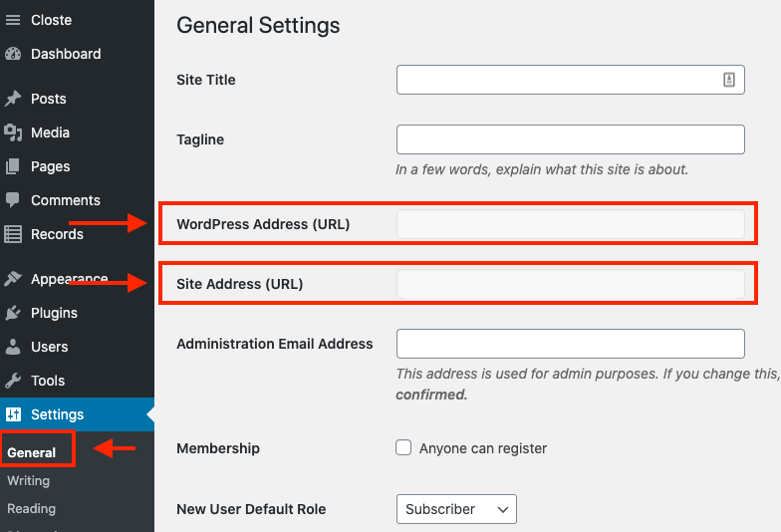Image resolution: width=781 pixels, height=532 pixels.
Task: Open the Records menu item
Action: (57, 234)
